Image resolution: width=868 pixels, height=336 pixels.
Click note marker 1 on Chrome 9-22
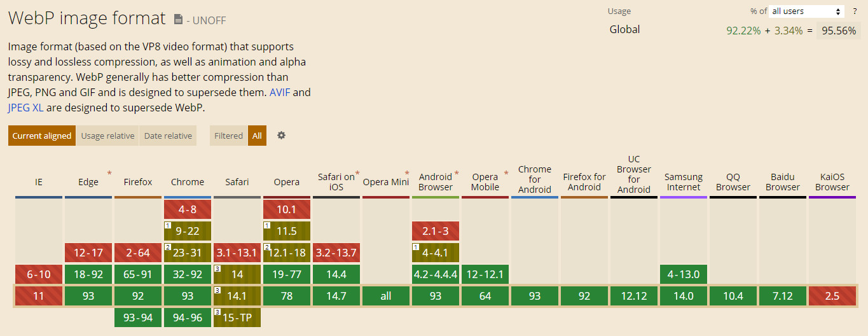coord(167,225)
